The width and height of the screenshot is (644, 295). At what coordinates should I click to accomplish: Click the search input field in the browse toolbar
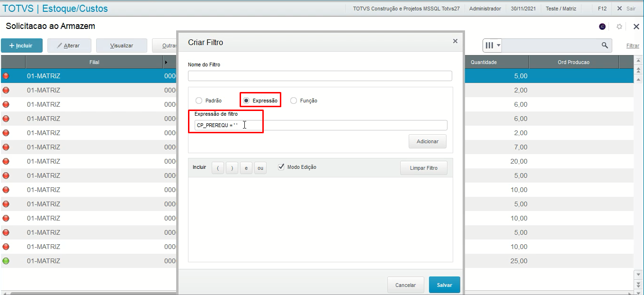coord(551,46)
